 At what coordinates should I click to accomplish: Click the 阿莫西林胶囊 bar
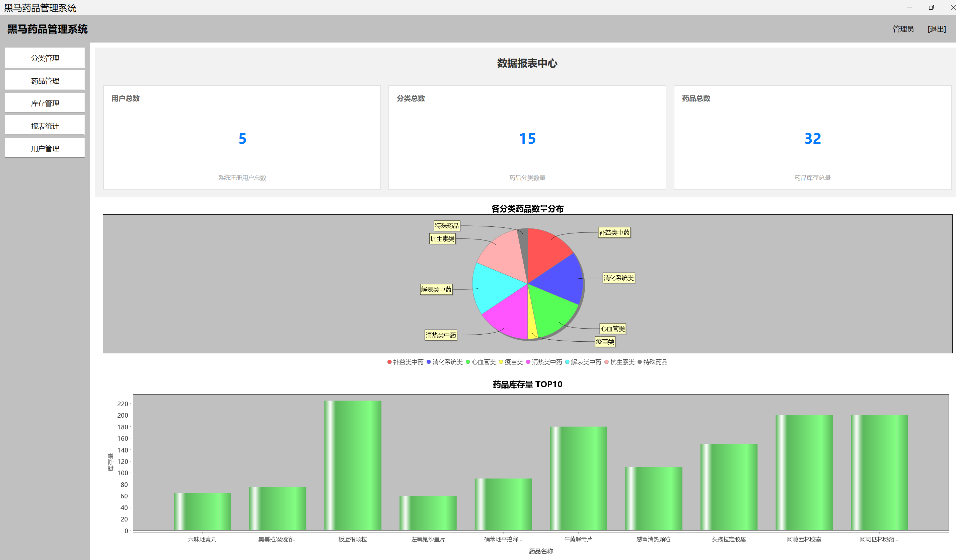804,472
